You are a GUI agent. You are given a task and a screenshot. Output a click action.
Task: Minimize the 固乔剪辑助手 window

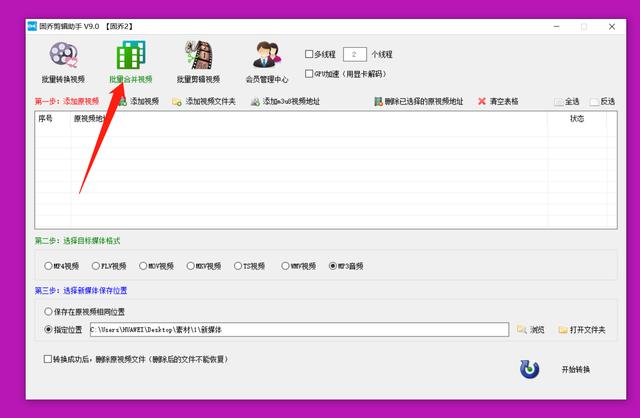[x=556, y=27]
